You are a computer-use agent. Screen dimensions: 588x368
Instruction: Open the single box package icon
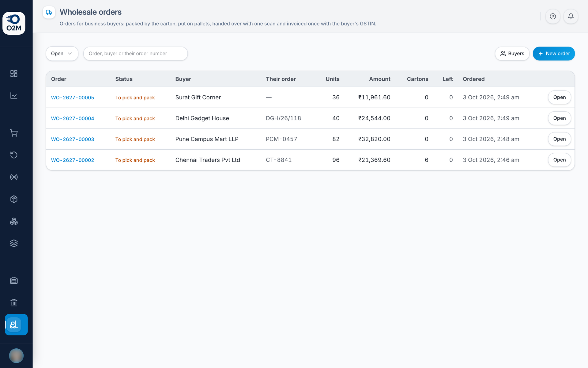[x=14, y=199]
